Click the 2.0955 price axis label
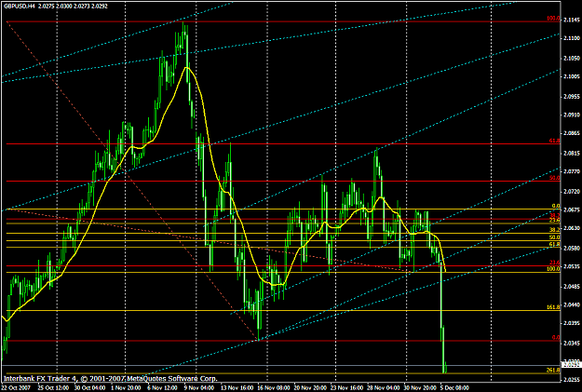Image resolution: width=582 pixels, height=392 pixels. [572, 96]
